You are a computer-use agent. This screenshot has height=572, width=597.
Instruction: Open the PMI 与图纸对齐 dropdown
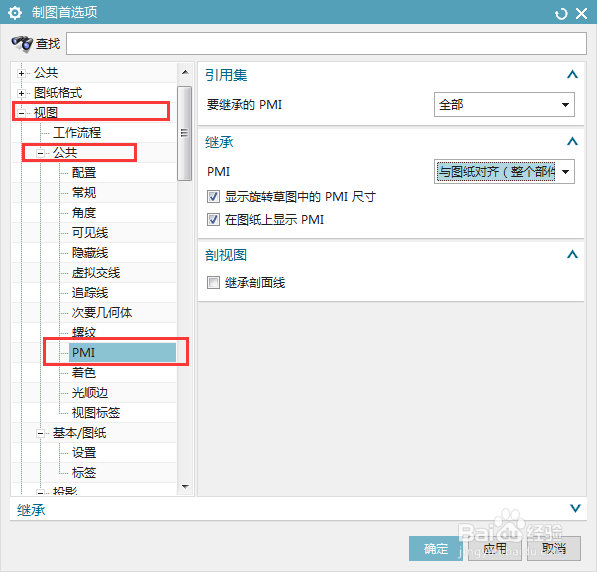[504, 171]
